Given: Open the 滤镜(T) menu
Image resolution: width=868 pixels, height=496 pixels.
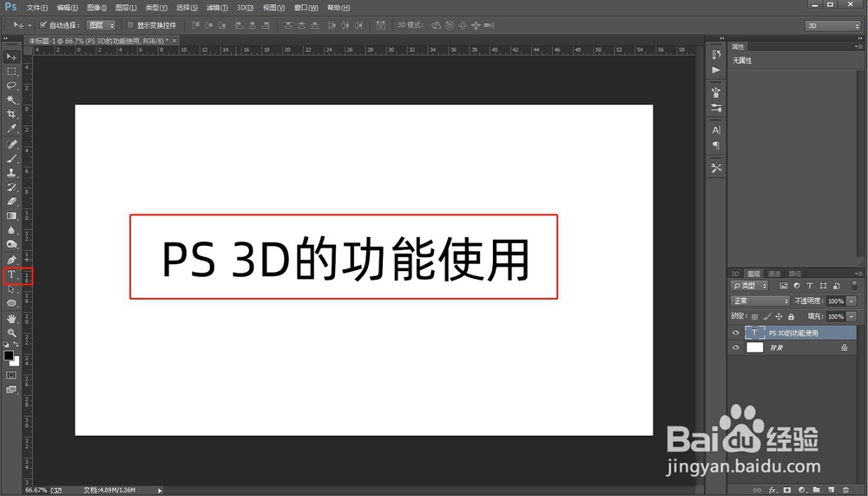Looking at the screenshot, I should pyautogui.click(x=216, y=8).
